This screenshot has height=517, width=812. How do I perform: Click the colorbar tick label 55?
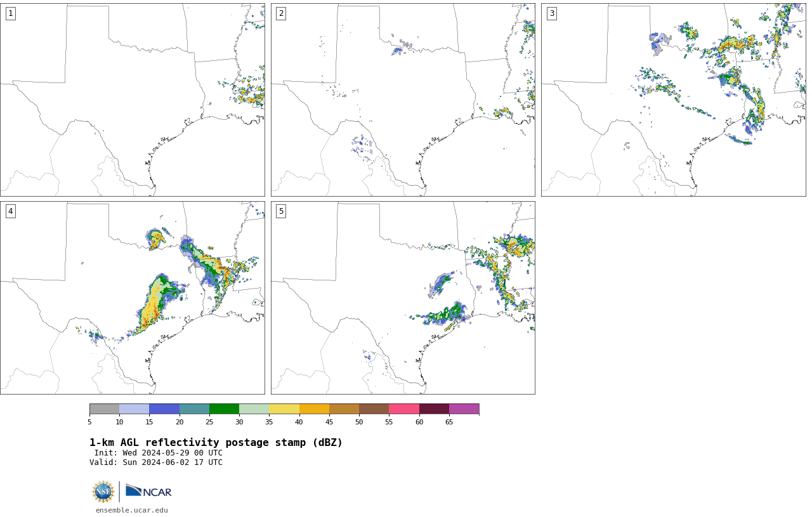tap(389, 422)
